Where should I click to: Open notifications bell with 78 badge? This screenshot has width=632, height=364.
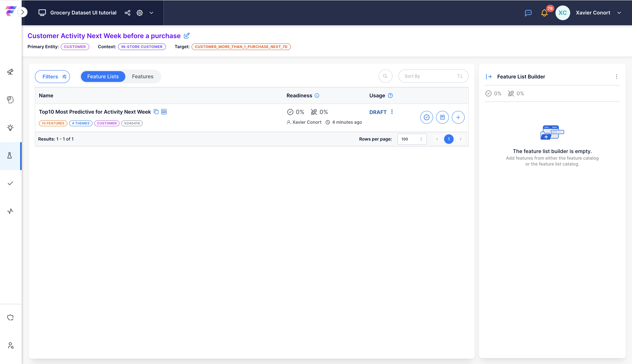pyautogui.click(x=544, y=13)
